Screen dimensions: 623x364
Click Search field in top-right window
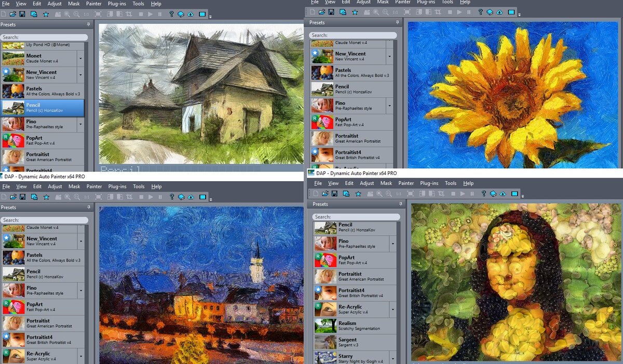353,35
